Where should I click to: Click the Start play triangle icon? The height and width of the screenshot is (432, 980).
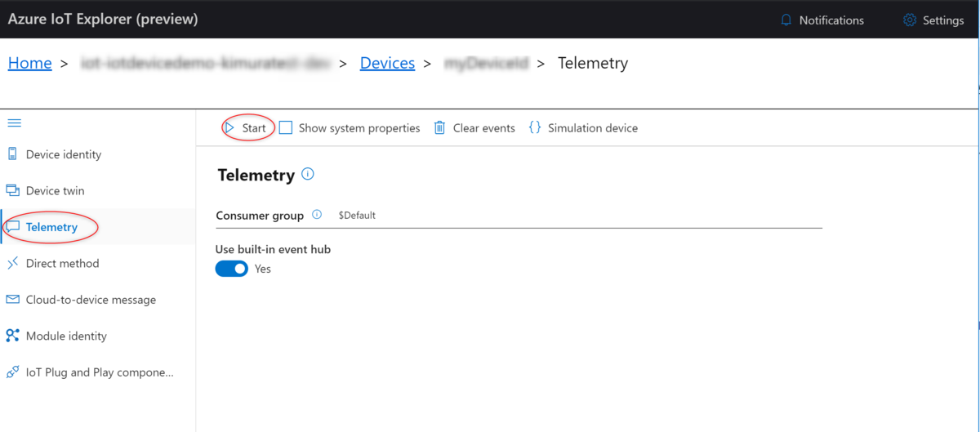pos(229,128)
